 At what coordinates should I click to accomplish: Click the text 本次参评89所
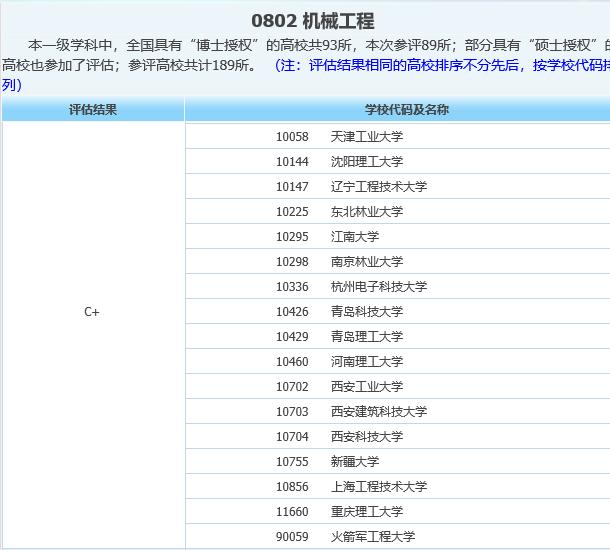(x=408, y=45)
